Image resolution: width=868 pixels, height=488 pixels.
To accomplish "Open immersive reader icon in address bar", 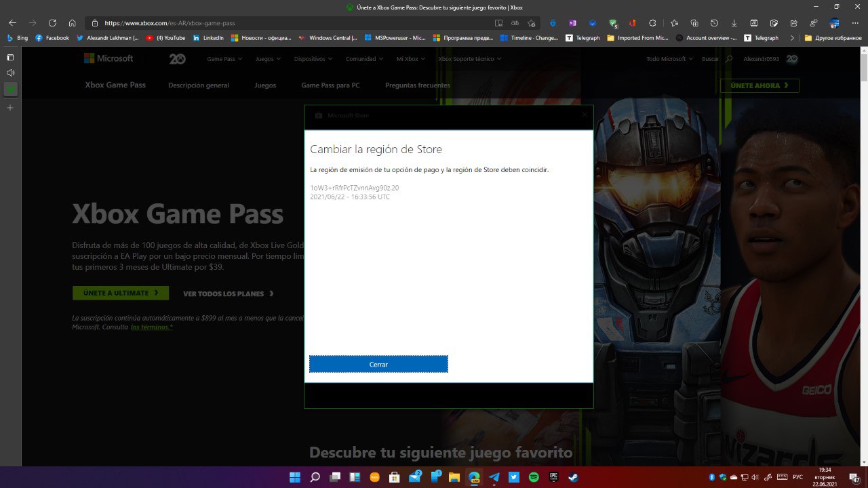I will click(499, 23).
